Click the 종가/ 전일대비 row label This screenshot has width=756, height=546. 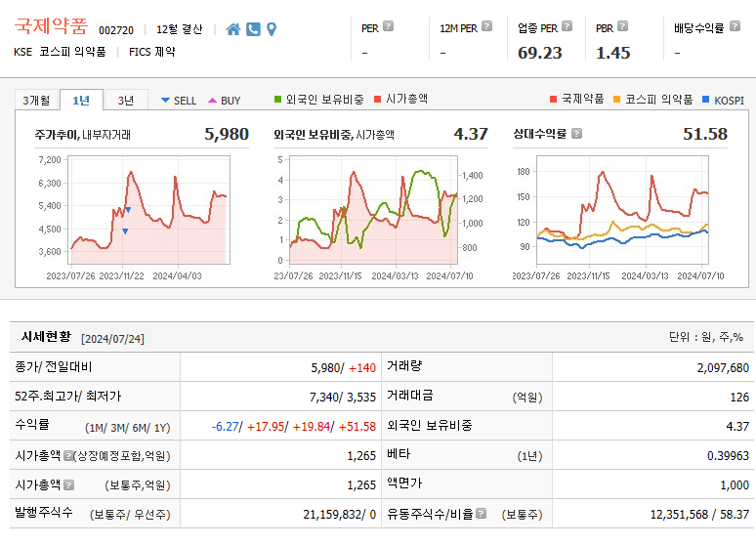54,367
